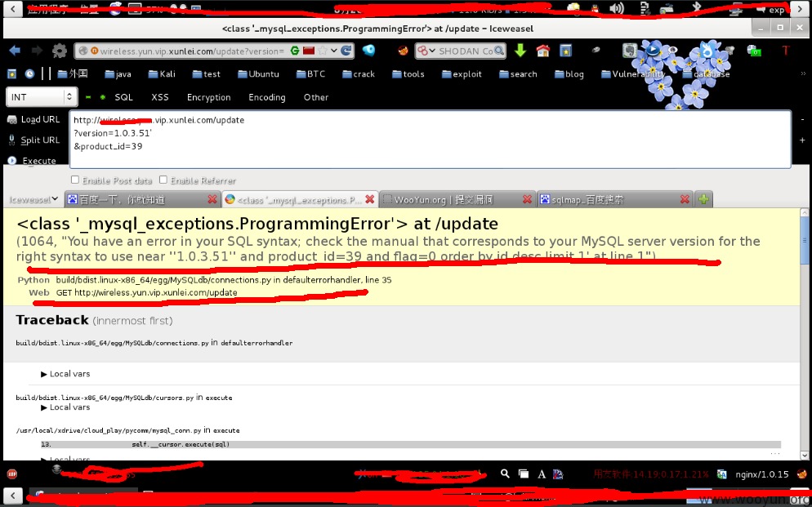The image size is (812, 507).
Task: Open the crack bookmarks folder
Action: coord(359,74)
